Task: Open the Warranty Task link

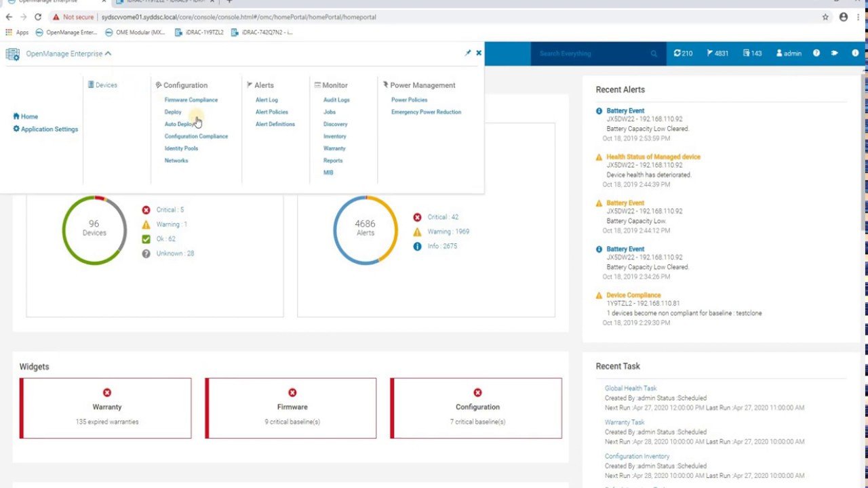Action: point(625,422)
